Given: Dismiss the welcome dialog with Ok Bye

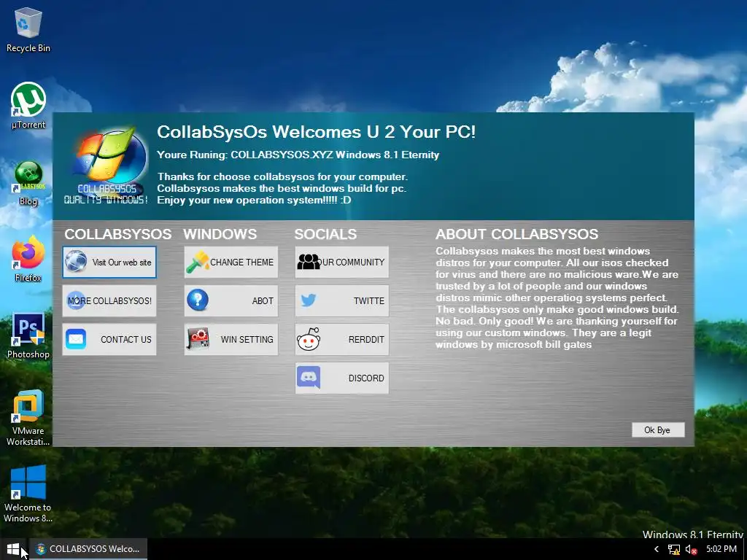Looking at the screenshot, I should click(658, 429).
